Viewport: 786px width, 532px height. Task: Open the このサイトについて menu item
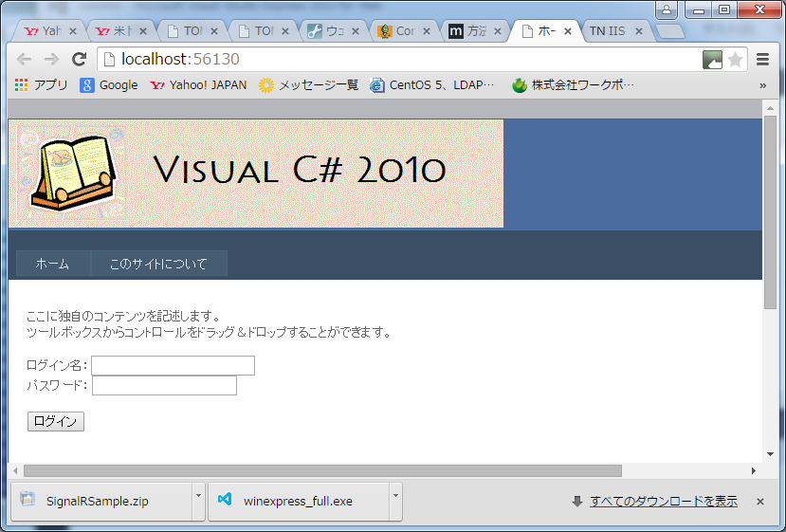coord(158,264)
